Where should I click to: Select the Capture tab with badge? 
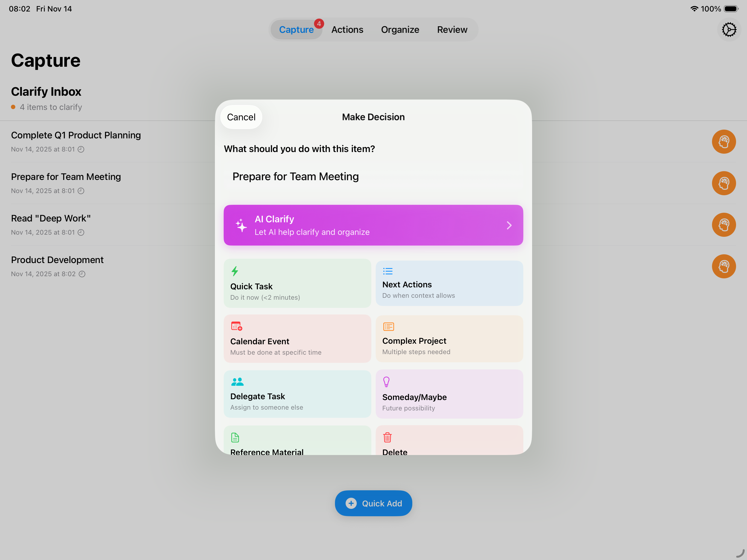[296, 30]
